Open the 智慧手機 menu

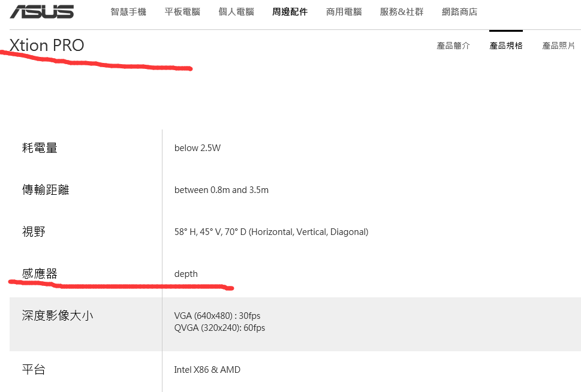coord(128,12)
